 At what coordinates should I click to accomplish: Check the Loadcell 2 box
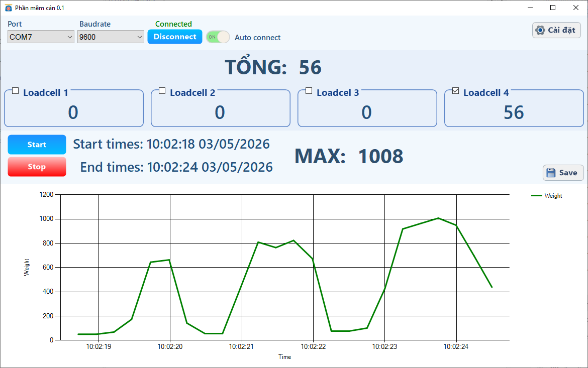162,91
